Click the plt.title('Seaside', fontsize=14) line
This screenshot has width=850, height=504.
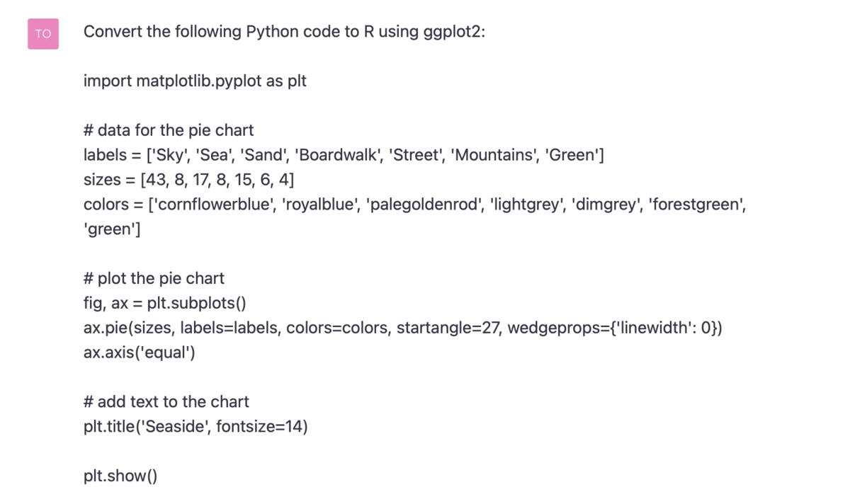click(195, 427)
